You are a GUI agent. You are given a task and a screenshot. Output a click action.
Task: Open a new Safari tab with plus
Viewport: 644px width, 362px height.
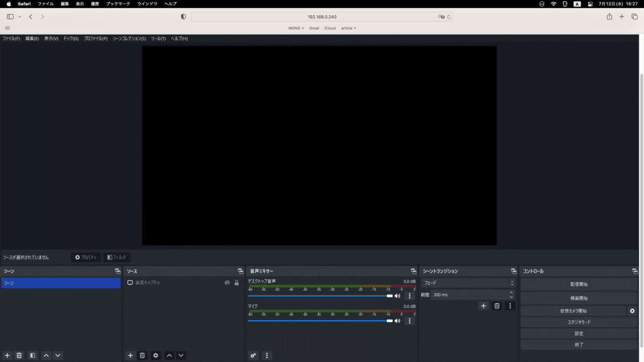tap(622, 17)
